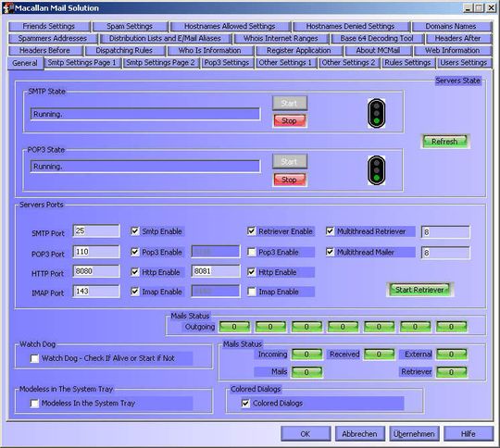This screenshot has height=448, width=500.
Task: Click the Multithread Mailer count field
Action: click(445, 253)
